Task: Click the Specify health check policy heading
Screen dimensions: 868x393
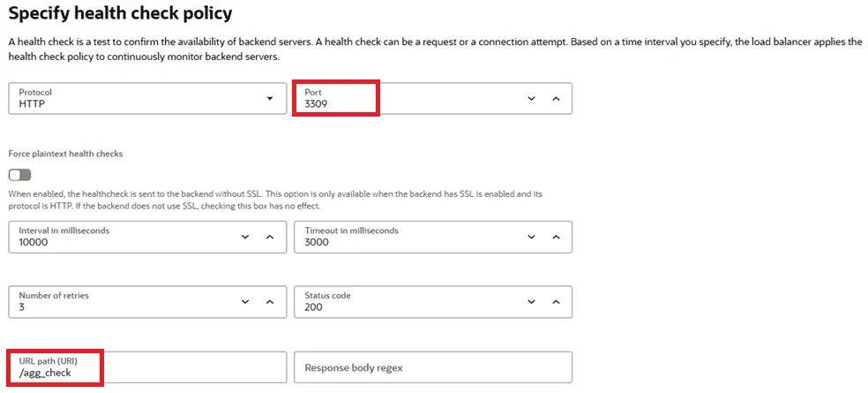Action: 121,13
